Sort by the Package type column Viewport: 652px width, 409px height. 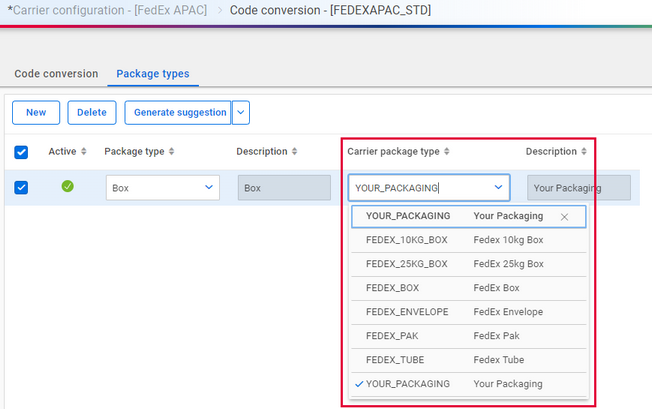171,151
